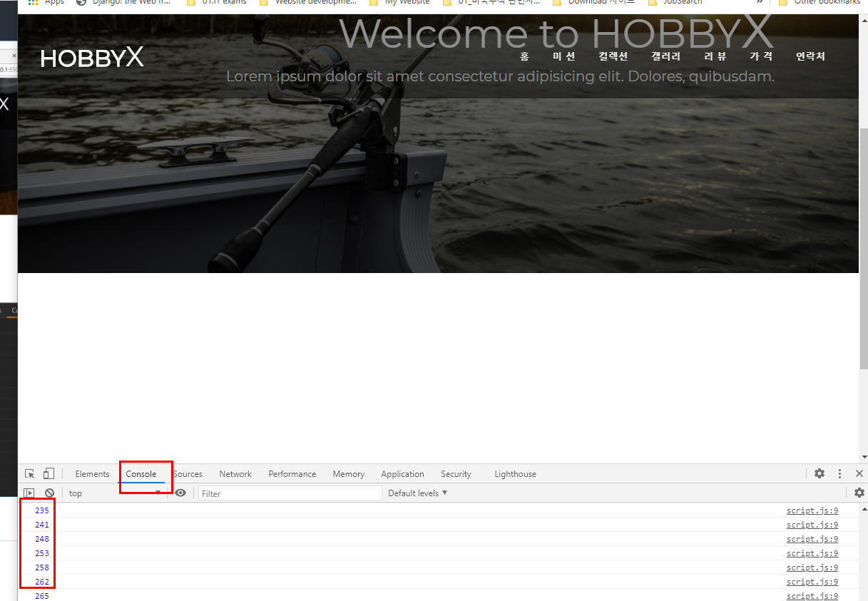
Task: Open the Memory tab
Action: (x=348, y=474)
